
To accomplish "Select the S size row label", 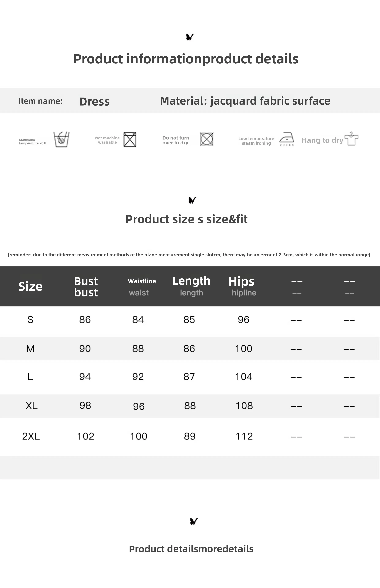I will pyautogui.click(x=30, y=320).
